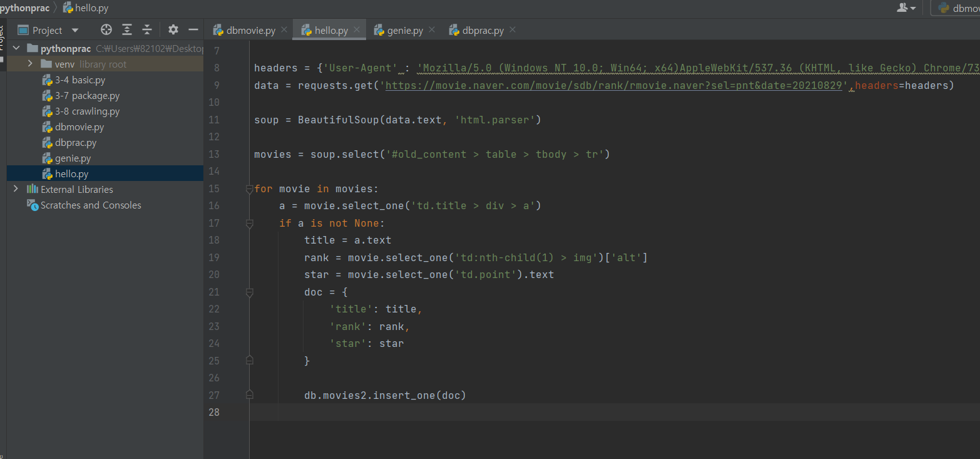Open Project panel settings gear
Screen dimensions: 980x459
173,29
